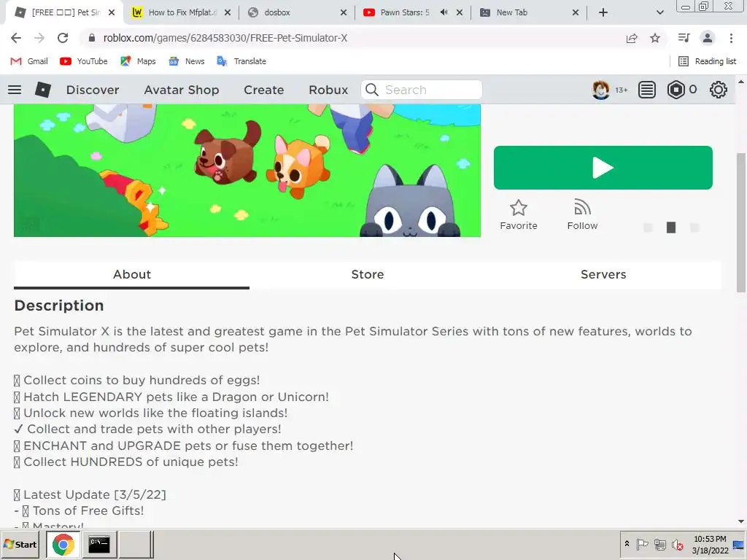The width and height of the screenshot is (747, 560).
Task: Click the browser forward arrow
Action: click(x=39, y=38)
